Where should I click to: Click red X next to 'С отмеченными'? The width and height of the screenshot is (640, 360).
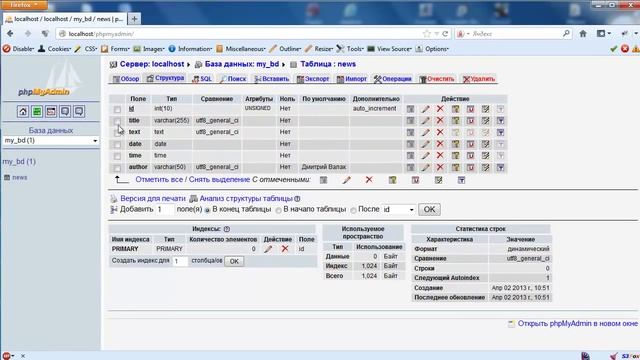click(369, 180)
